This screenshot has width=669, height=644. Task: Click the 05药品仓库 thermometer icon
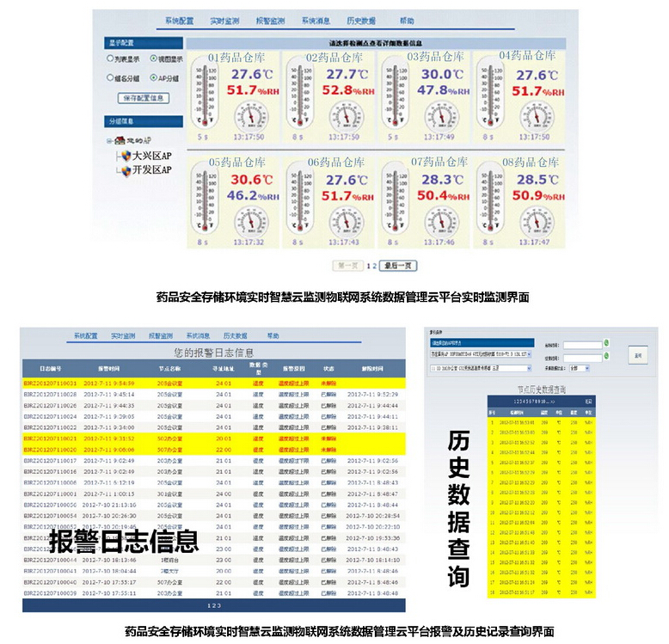205,202
